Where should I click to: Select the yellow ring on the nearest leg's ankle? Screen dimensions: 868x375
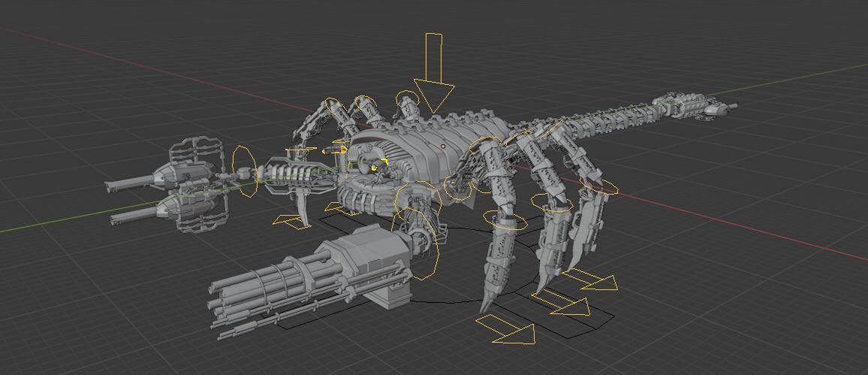[x=505, y=219]
